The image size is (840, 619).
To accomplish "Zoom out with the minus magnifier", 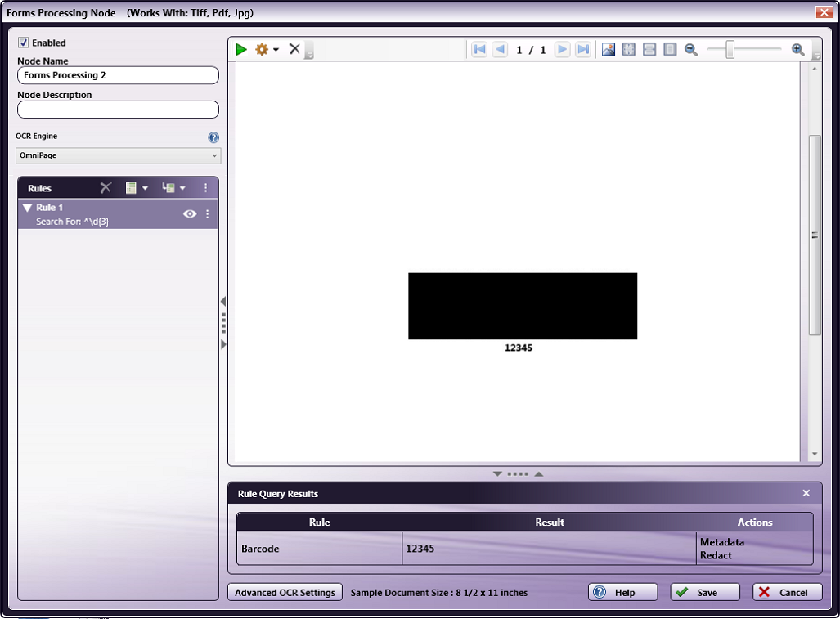I will click(x=691, y=49).
